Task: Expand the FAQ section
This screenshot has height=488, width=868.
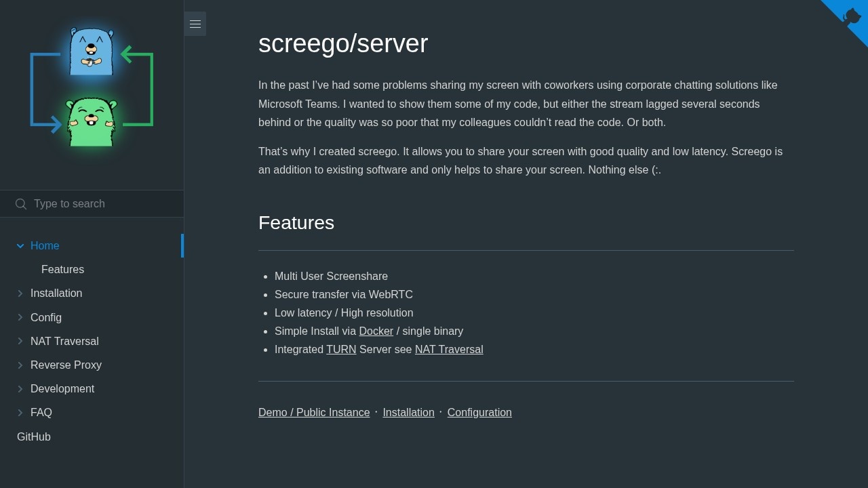Action: [x=20, y=412]
